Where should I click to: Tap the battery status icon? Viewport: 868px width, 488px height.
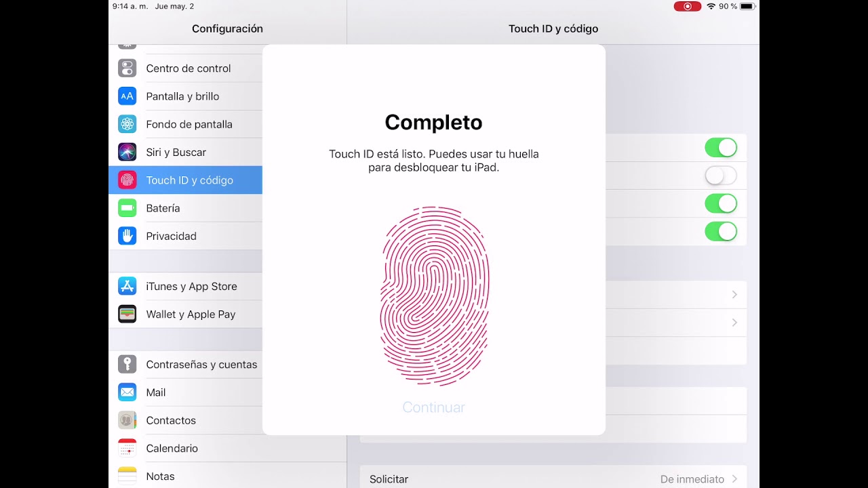point(747,6)
